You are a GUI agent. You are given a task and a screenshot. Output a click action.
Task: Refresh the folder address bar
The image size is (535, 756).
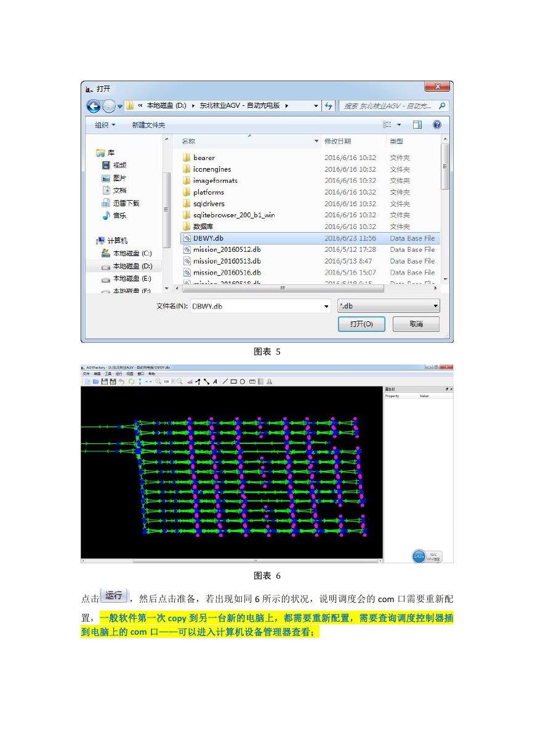click(329, 106)
